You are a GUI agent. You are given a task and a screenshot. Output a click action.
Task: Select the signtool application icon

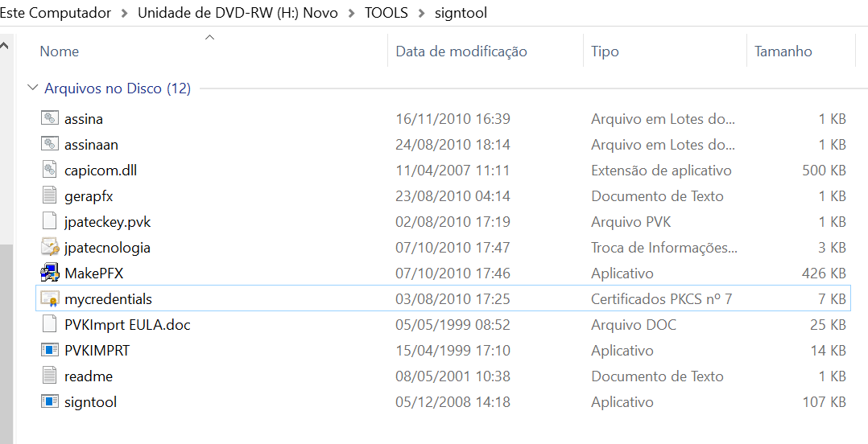coord(50,401)
